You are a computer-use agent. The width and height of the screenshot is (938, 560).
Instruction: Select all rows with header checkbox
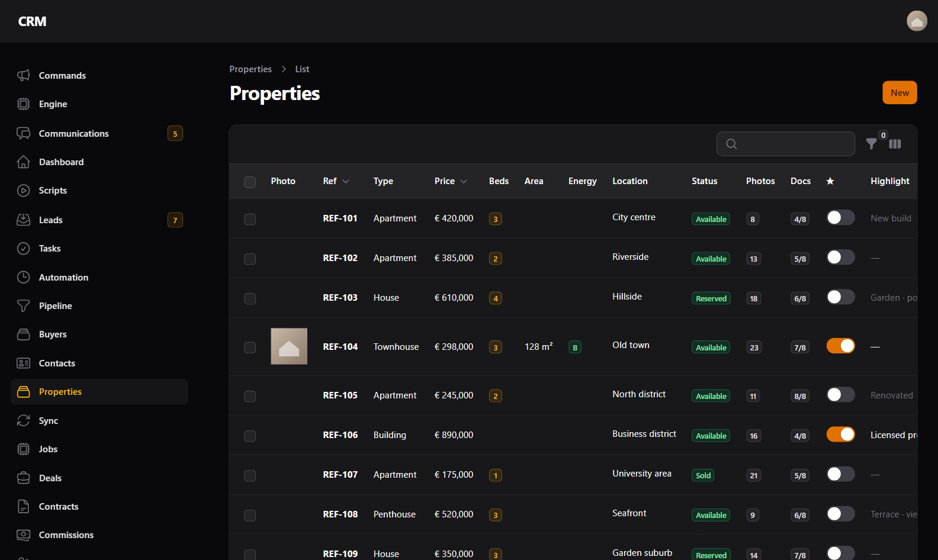tap(250, 182)
